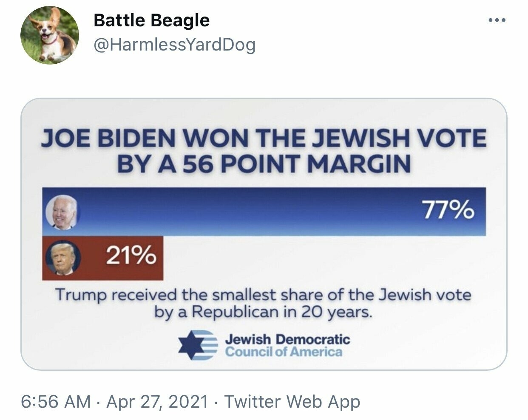
Task: Click the 'by a Republican in 20 years' line
Action: pyautogui.click(x=264, y=313)
